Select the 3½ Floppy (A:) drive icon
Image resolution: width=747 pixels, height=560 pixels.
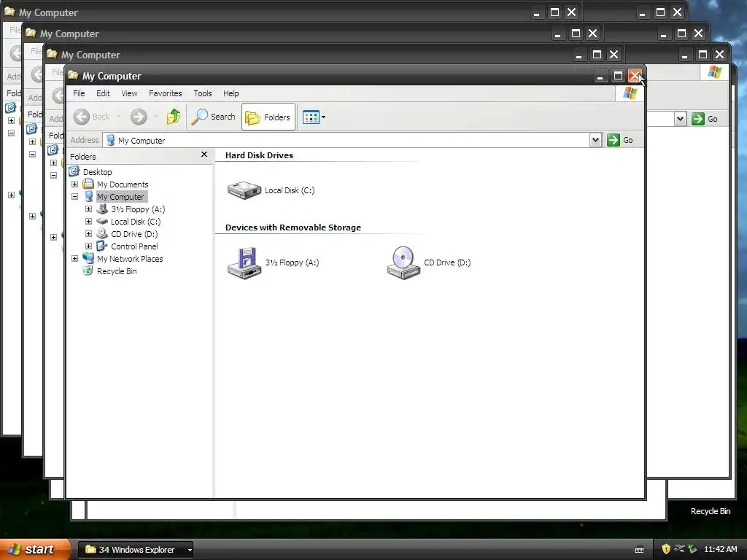click(x=244, y=262)
